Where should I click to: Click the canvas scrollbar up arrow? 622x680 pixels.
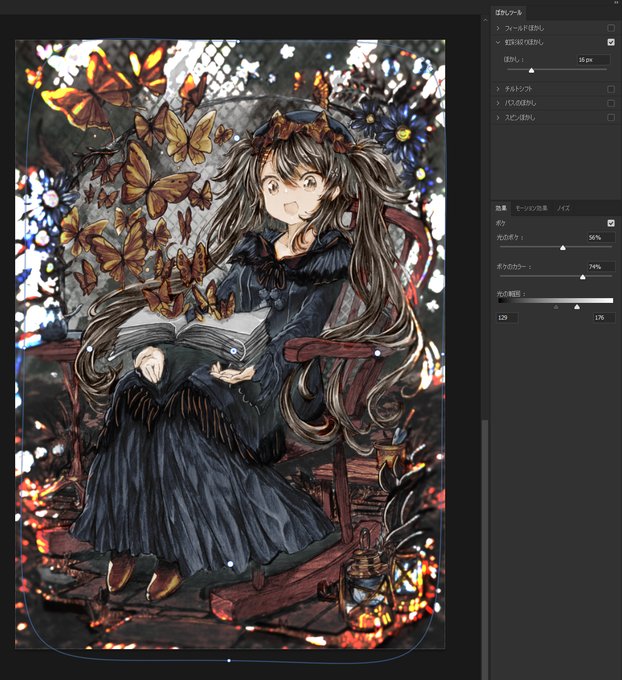(485, 20)
